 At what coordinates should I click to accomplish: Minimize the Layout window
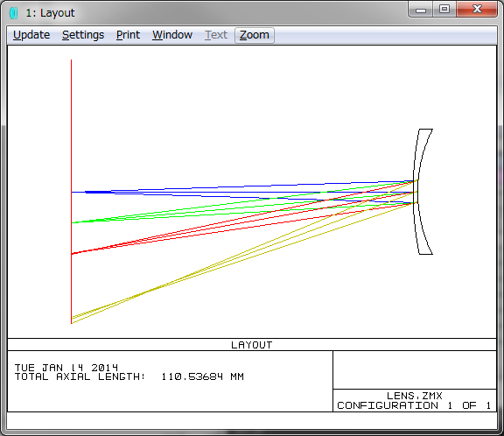pyautogui.click(x=420, y=10)
